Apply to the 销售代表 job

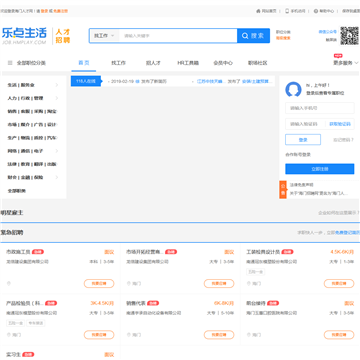point(219,335)
